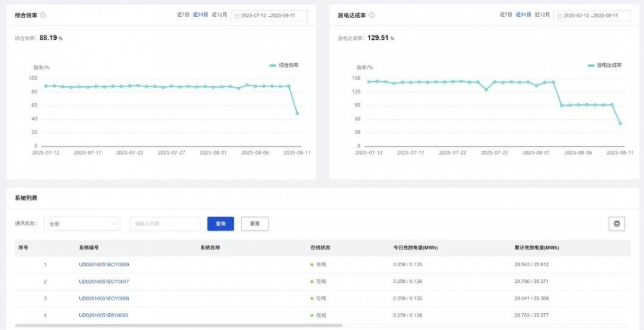This screenshot has height=330, width=644.
Task: Open date range picker in 综合效率 panel
Action: [x=270, y=15]
